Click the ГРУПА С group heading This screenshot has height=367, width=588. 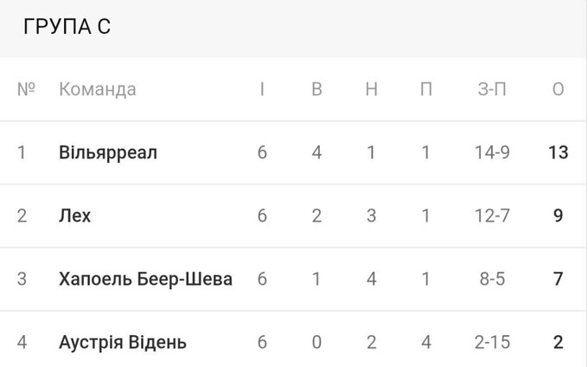(67, 27)
